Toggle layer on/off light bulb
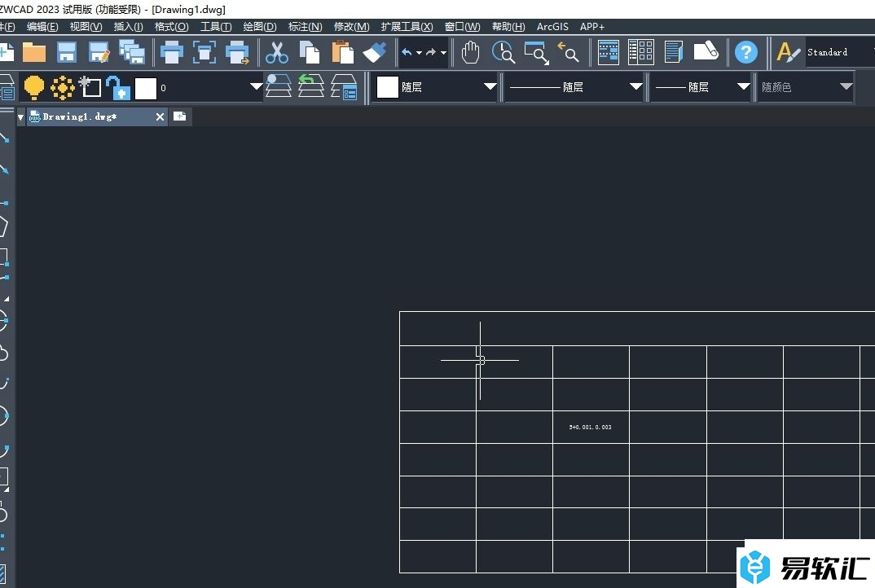The width and height of the screenshot is (875, 588). [x=34, y=88]
